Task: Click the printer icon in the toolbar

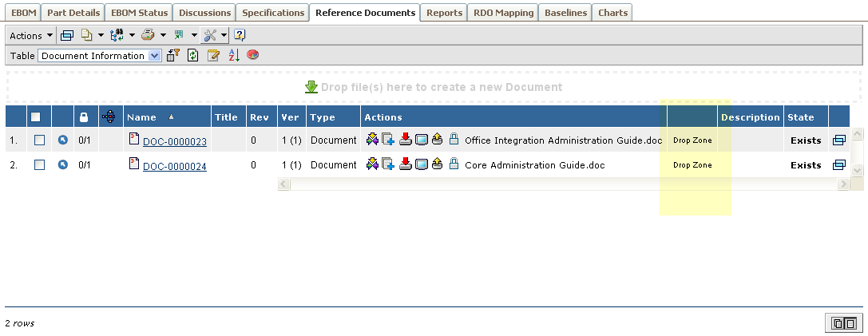Action: 147,35
